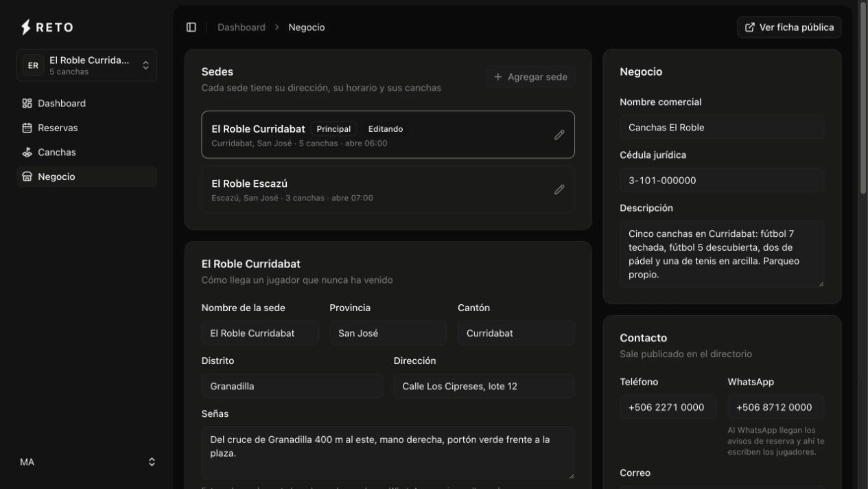Focus the Dirección field Calle Los Cipreses
This screenshot has width=868, height=489.
coord(484,386)
